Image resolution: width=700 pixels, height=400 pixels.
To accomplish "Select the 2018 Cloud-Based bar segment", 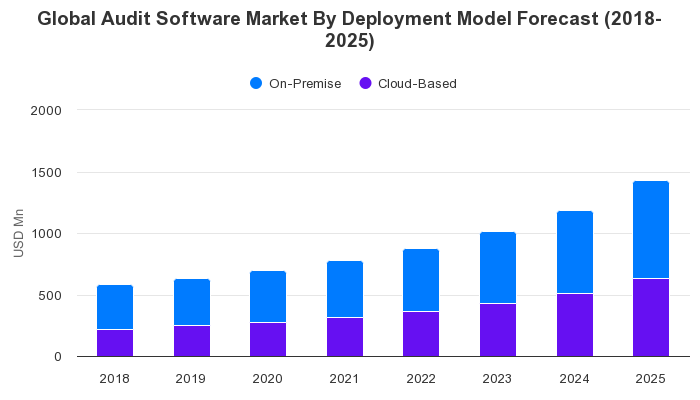I will click(115, 343).
